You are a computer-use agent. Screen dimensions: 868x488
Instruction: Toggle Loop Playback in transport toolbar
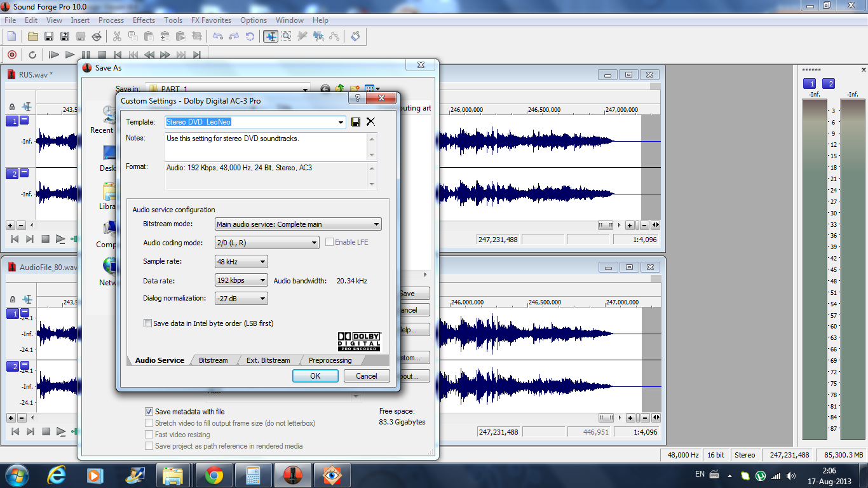coord(32,55)
